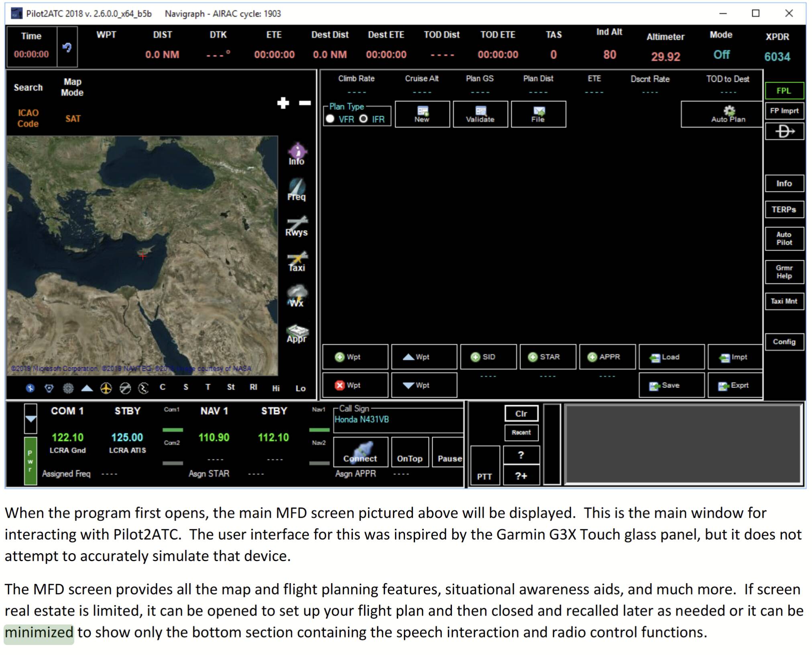The image size is (812, 655).
Task: Zoom out the map with minus icon
Action: 305,103
